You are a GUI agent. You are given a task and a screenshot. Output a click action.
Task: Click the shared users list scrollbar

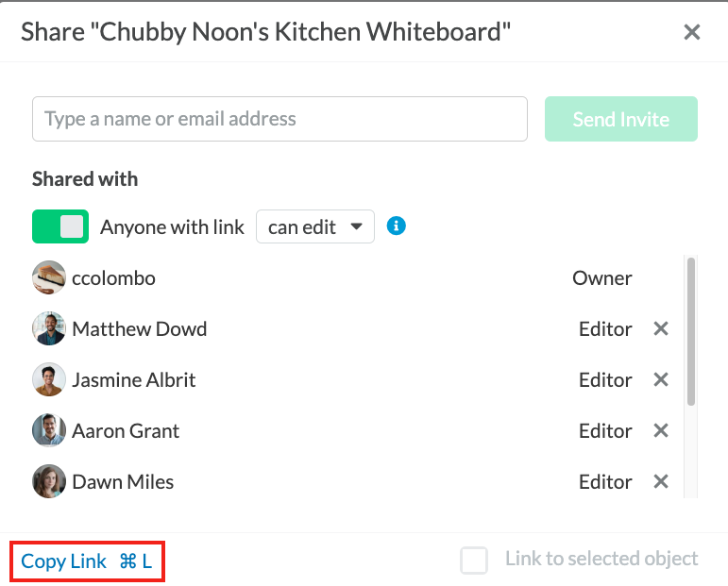691,331
